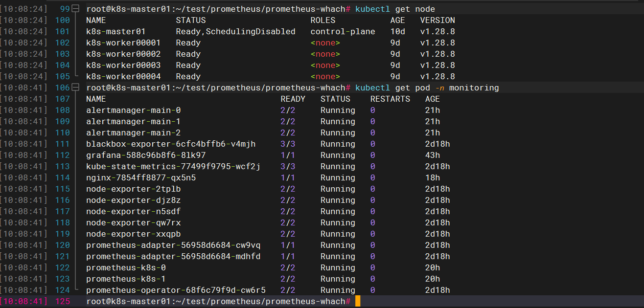The width and height of the screenshot is (644, 308).
Task: Click the kube-state-metrics-77499f9795-wcf2j pod
Action: click(x=173, y=166)
